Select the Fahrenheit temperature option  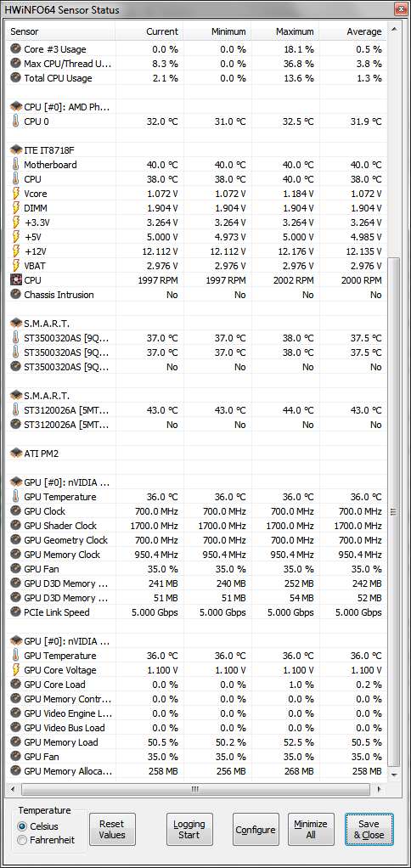(22, 840)
